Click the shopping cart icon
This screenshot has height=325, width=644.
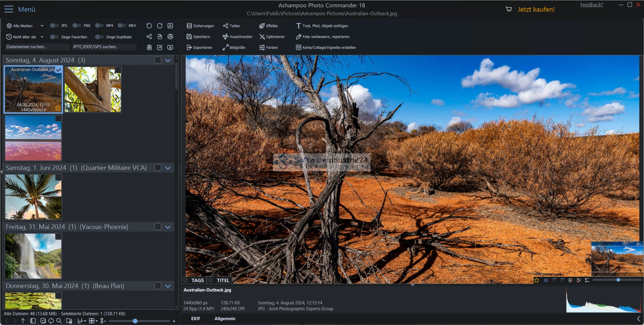point(508,9)
